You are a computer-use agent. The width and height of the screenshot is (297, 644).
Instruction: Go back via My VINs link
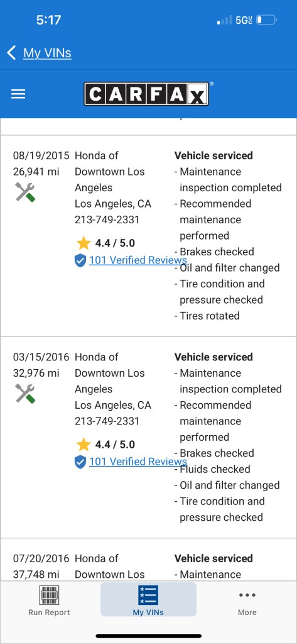pos(47,53)
